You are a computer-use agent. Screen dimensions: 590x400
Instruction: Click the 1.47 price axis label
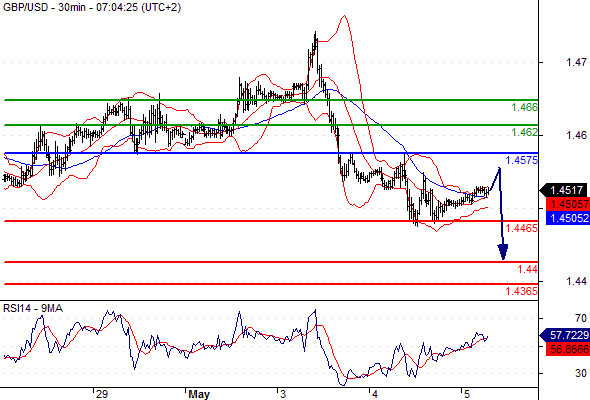click(576, 62)
